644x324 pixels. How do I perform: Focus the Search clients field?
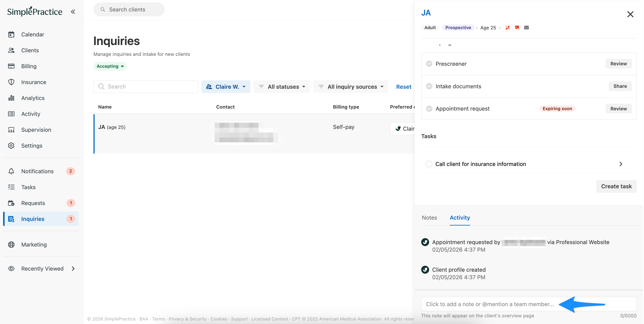click(x=129, y=9)
